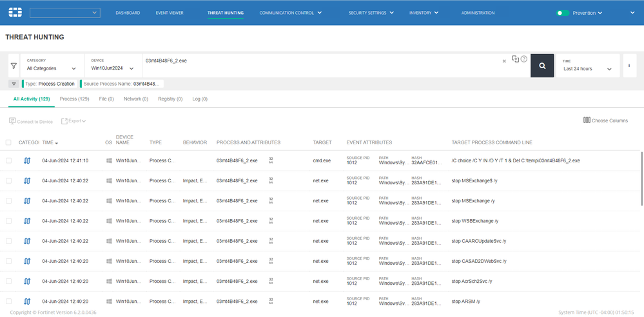Click the event icon on the cmd.exe row

[27, 160]
